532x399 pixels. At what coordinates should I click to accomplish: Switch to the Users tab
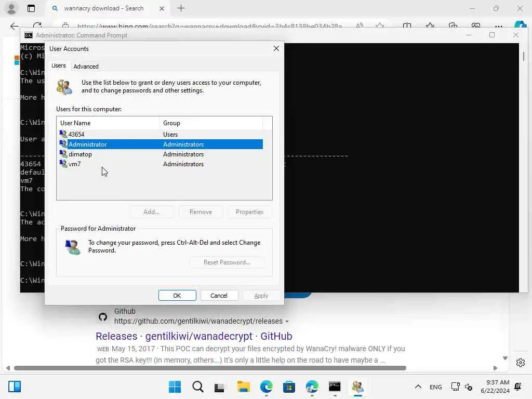coord(58,65)
